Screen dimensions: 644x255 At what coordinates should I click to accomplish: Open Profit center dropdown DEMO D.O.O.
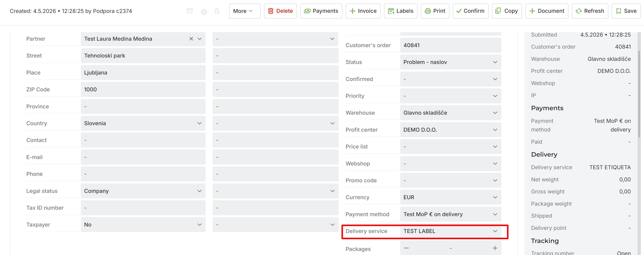451,130
